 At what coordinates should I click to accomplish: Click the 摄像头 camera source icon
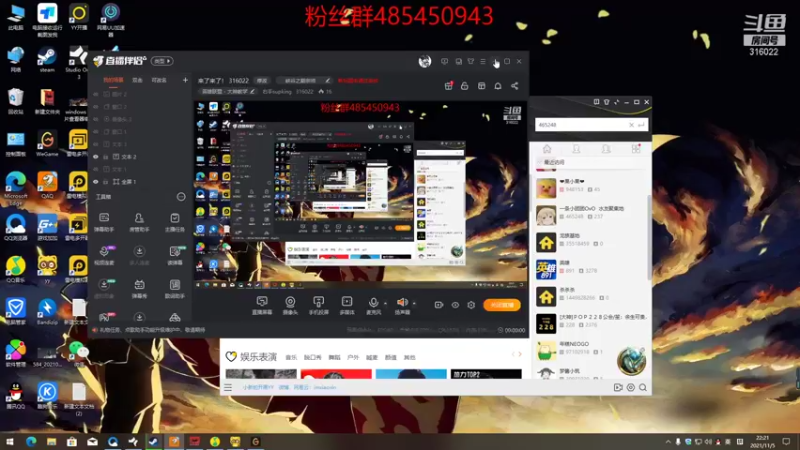(x=290, y=302)
